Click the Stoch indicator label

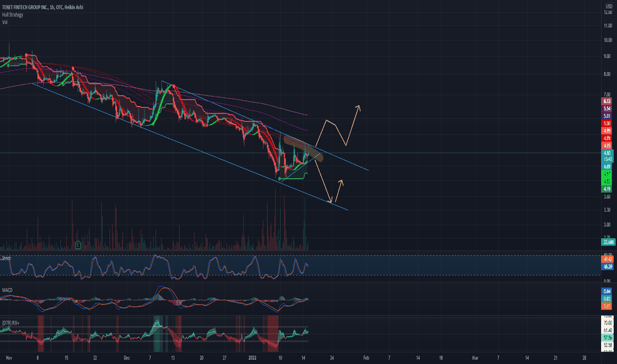[x=7, y=258]
